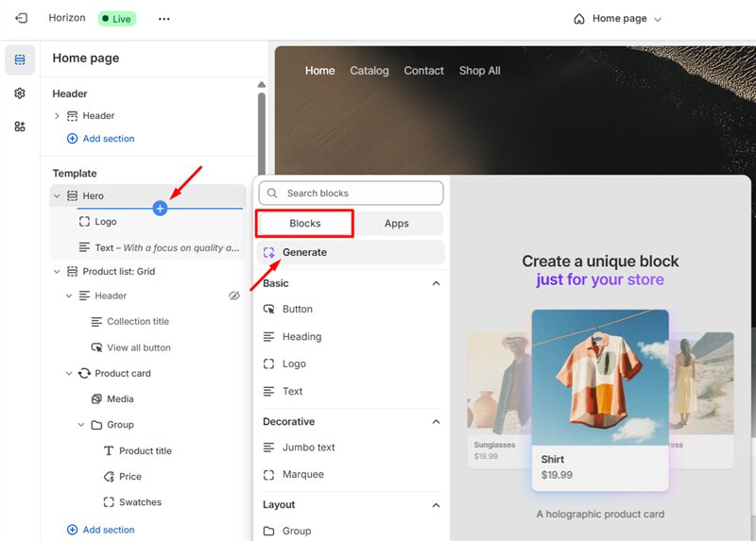Image resolution: width=756 pixels, height=541 pixels.
Task: Click Add section link under Header
Action: (x=108, y=139)
